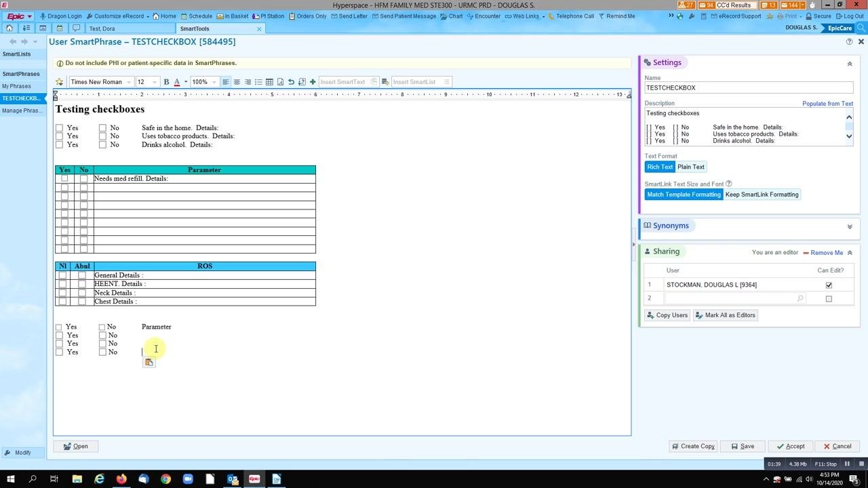Align text right

click(248, 82)
